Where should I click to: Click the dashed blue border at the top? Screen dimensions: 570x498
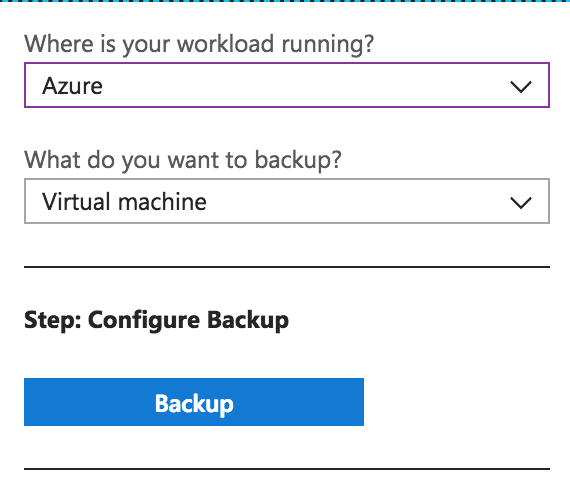point(285,1)
